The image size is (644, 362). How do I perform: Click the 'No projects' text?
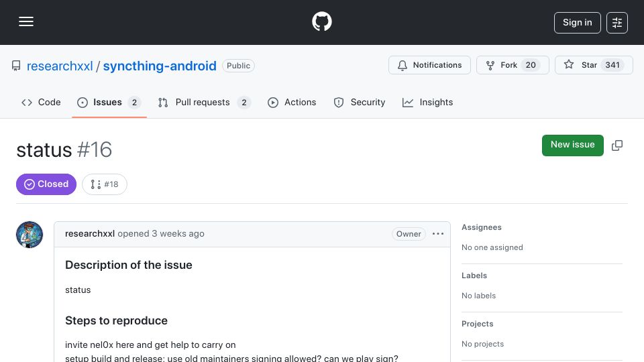[482, 344]
